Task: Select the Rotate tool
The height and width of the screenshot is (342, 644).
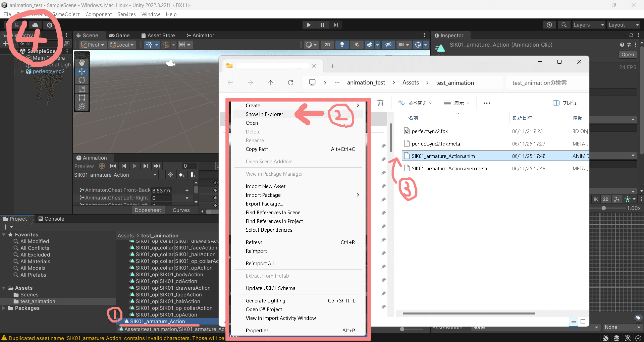Action: coord(82,80)
